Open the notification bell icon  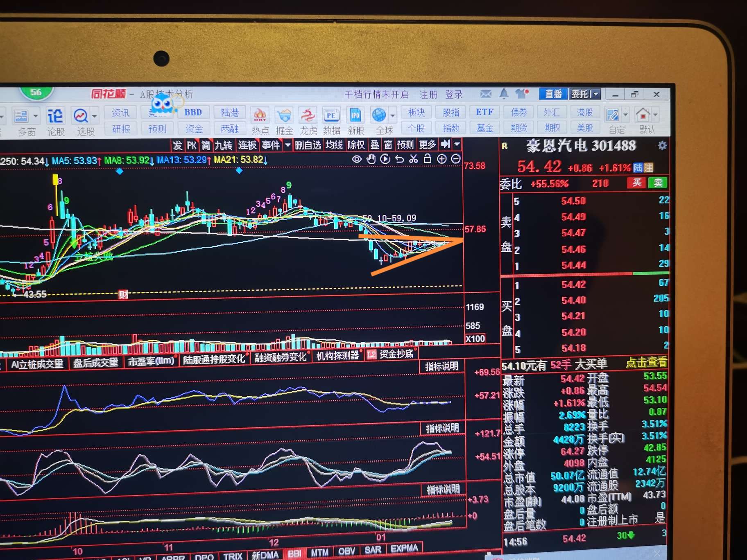pos(504,94)
